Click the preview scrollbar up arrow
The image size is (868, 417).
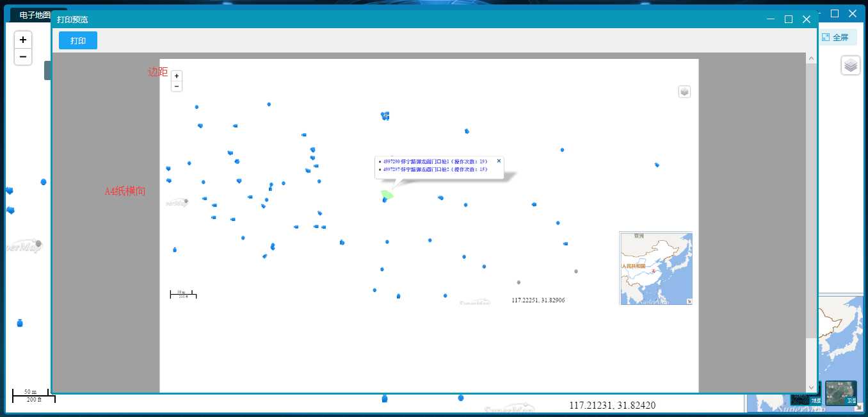[812, 58]
